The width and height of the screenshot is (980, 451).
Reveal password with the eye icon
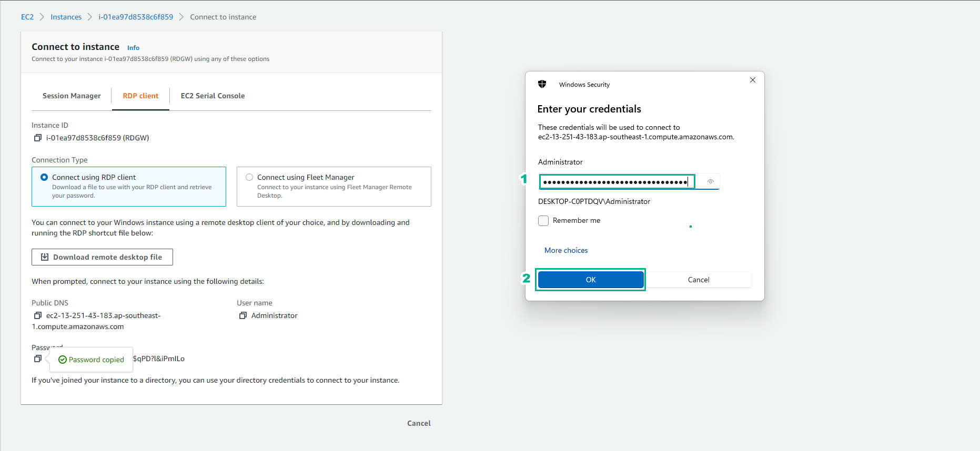[711, 181]
